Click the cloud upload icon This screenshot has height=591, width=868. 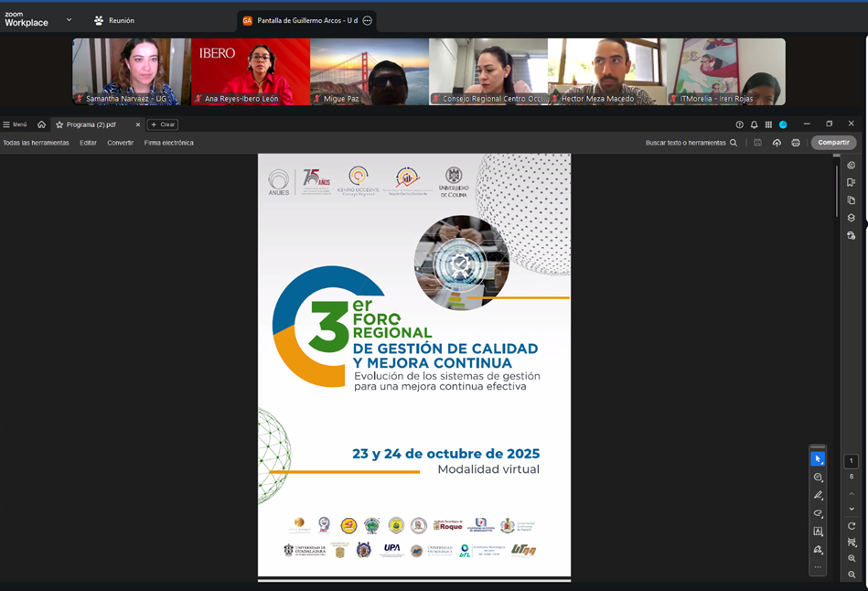(777, 143)
